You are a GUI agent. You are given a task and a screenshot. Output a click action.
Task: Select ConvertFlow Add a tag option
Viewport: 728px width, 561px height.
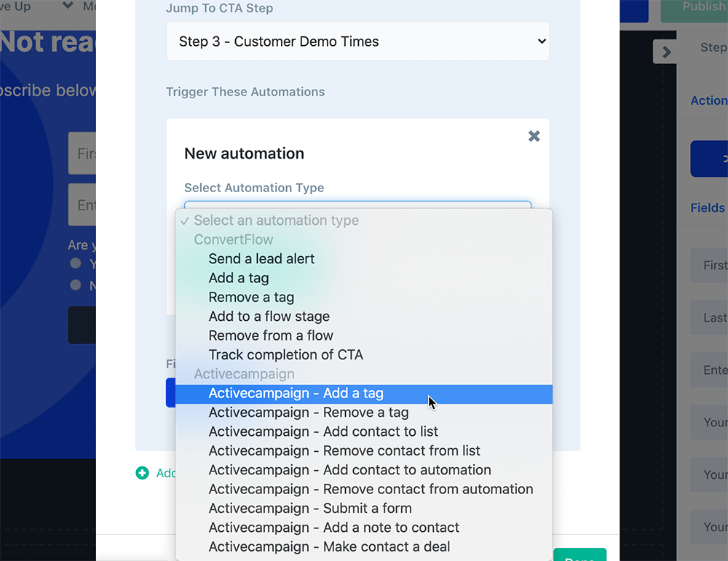point(363,278)
